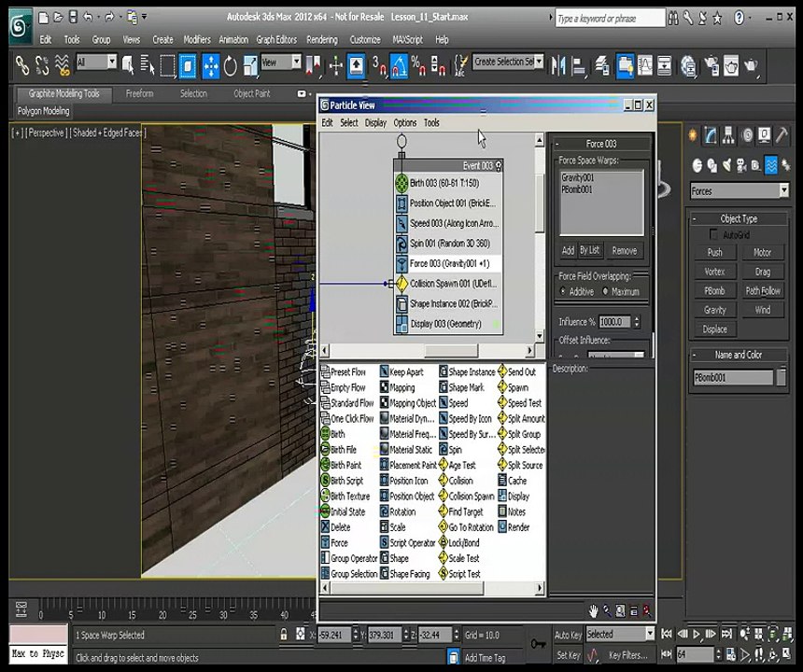Toggle Window/Crossing selection mode
This screenshot has height=672, width=803.
click(x=188, y=66)
